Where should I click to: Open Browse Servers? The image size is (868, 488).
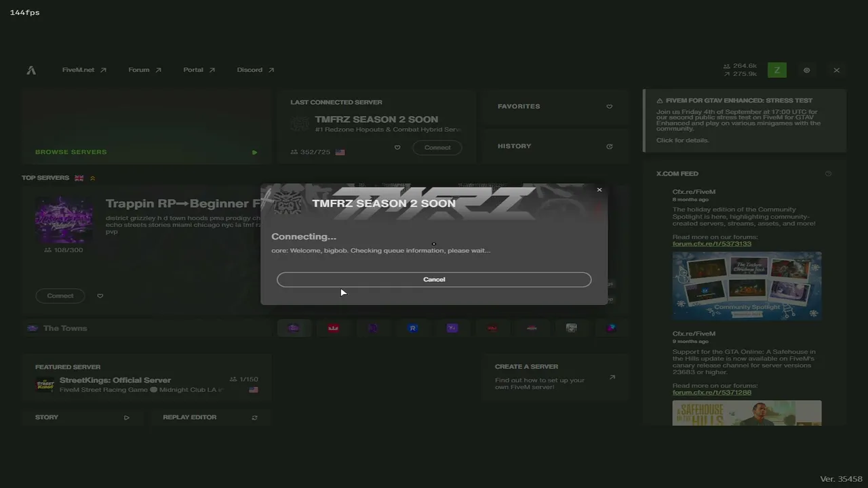click(x=146, y=127)
